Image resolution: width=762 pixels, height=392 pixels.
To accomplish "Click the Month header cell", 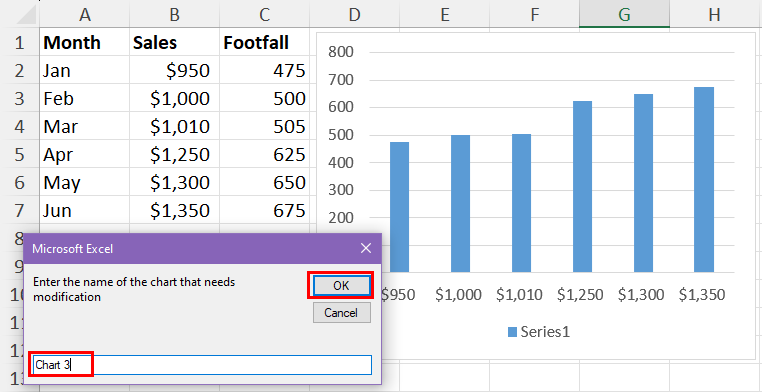I will point(85,42).
